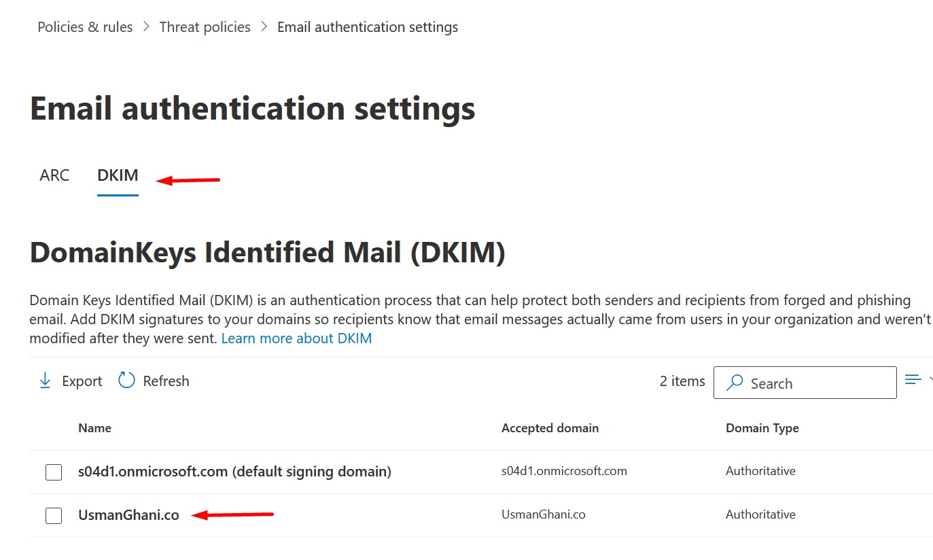Open the UsmanGhani.co domain entry

point(128,514)
